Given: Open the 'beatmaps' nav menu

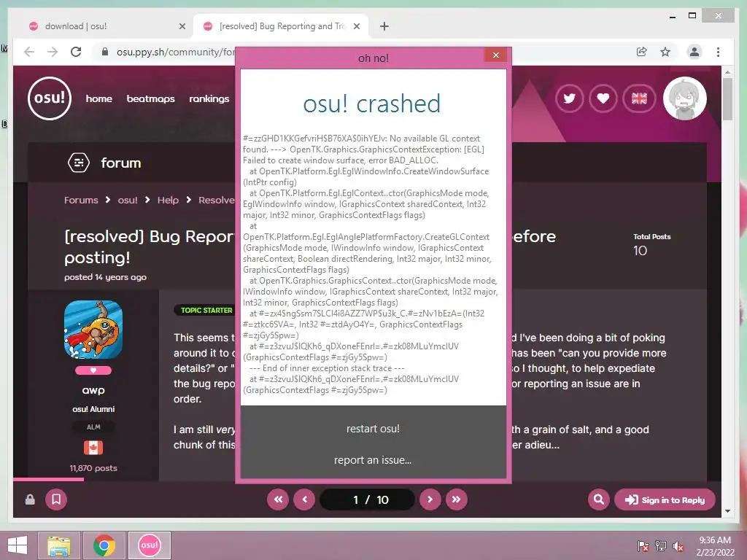Looking at the screenshot, I should [150, 98].
